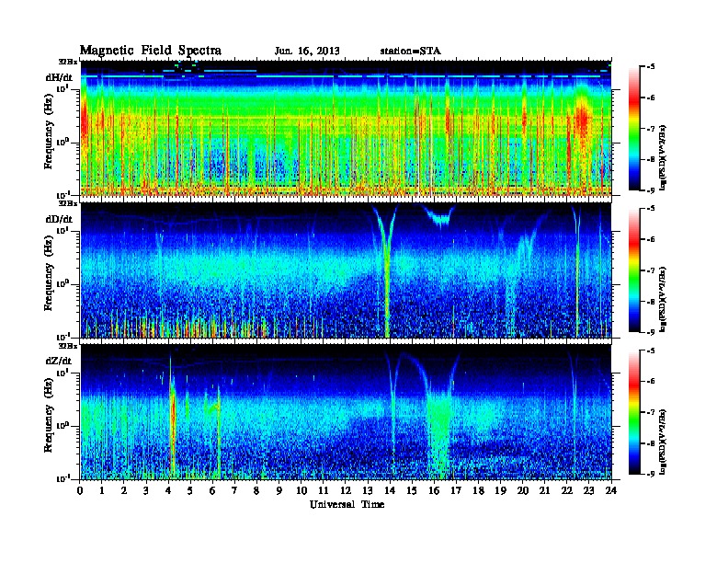Image resolution: width=728 pixels, height=563 pixels.
Task: Click hour tick label 15 on time axis
Action: 412,490
